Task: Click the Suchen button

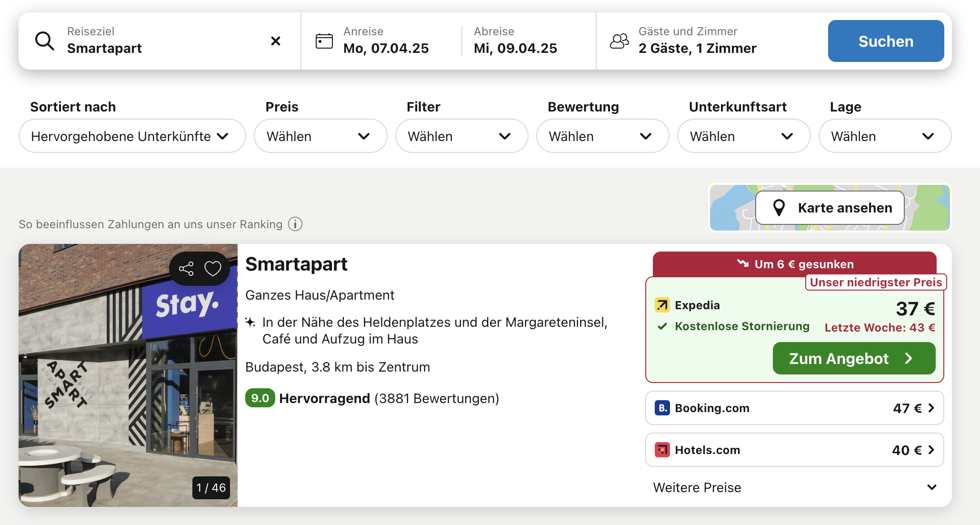Action: click(886, 41)
